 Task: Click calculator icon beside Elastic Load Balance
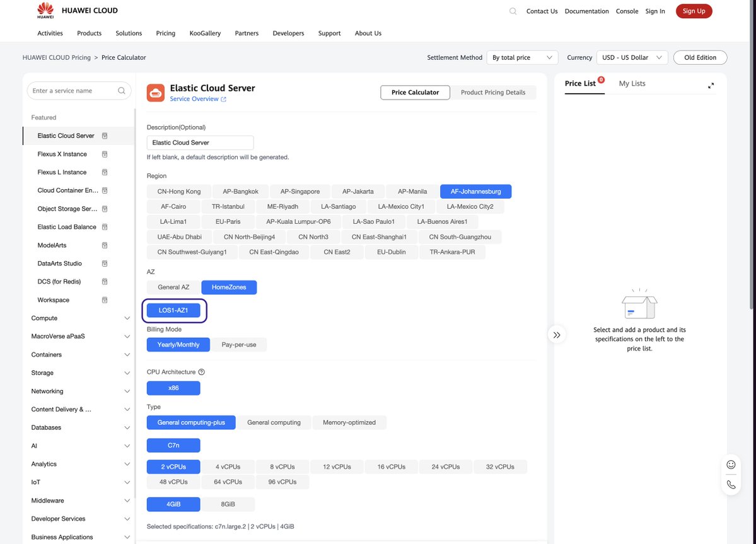click(105, 227)
